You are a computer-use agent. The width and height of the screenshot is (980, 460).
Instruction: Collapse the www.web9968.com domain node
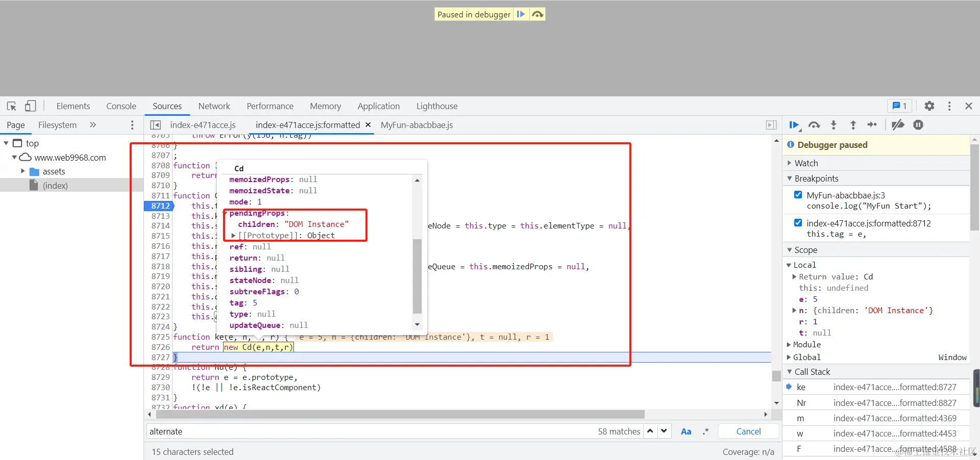(14, 158)
